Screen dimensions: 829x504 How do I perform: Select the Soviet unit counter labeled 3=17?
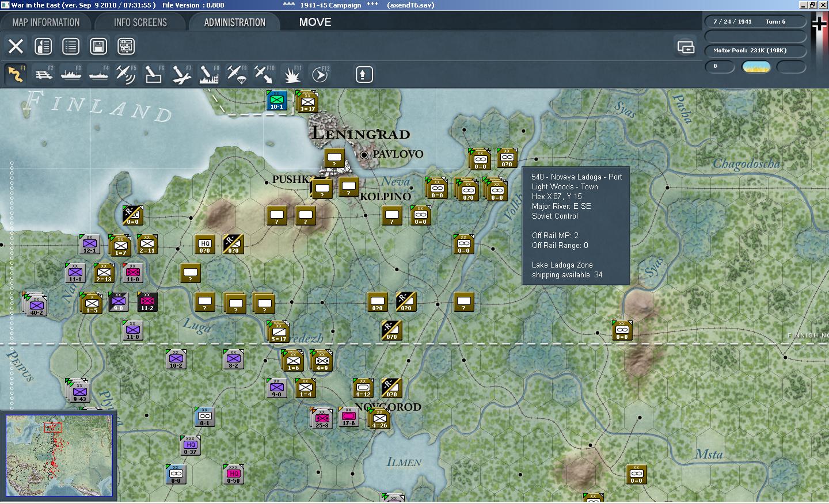tap(307, 102)
